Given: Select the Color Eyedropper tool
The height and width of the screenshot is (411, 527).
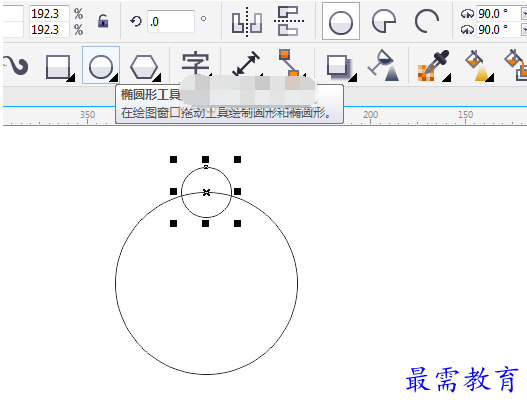Looking at the screenshot, I should pos(433,66).
